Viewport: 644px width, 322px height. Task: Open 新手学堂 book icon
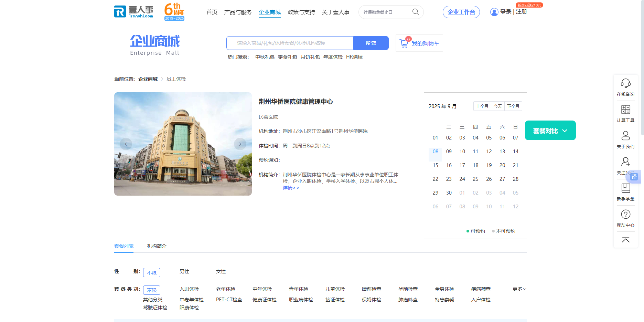point(625,188)
